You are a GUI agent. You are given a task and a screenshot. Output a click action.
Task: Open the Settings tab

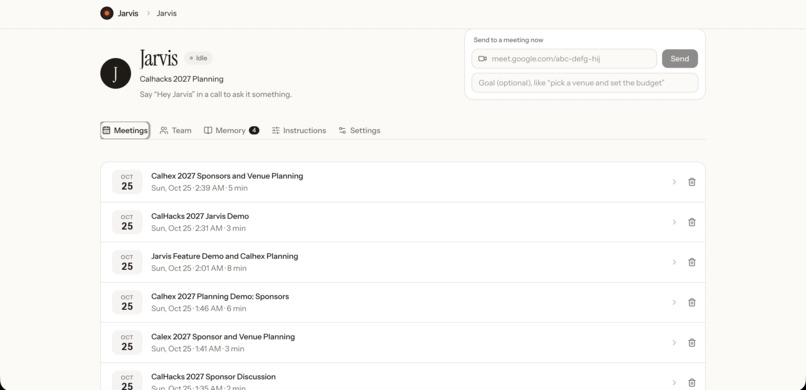coord(359,131)
